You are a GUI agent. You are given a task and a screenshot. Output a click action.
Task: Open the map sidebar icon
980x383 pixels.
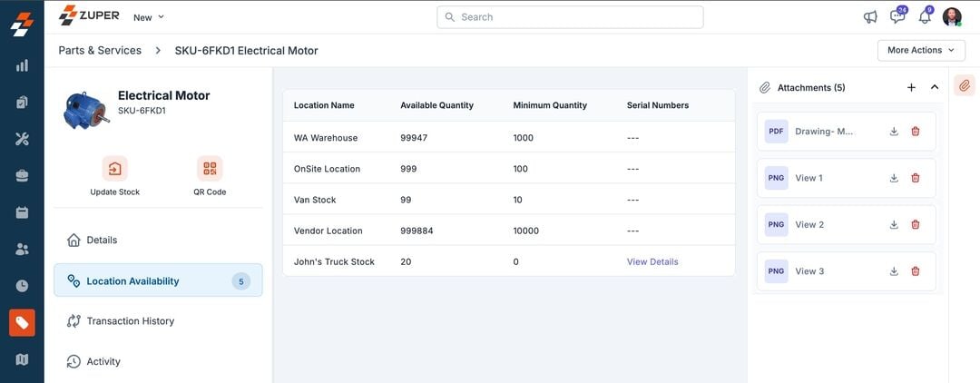(22, 359)
